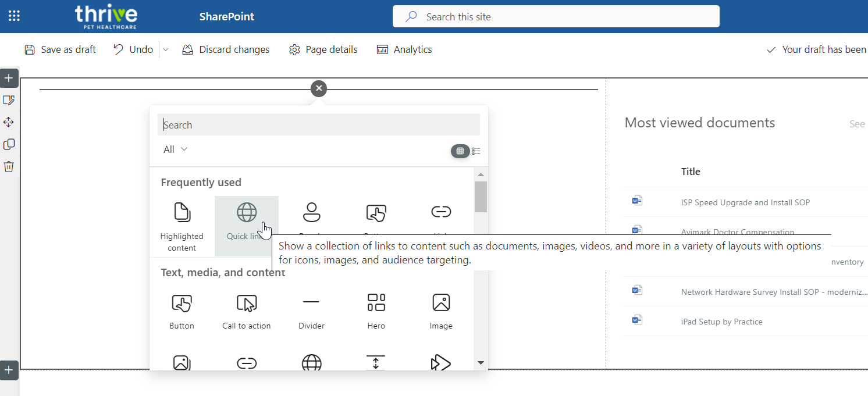
Task: Click the Move section icon in the left toolbar
Action: coord(9,122)
